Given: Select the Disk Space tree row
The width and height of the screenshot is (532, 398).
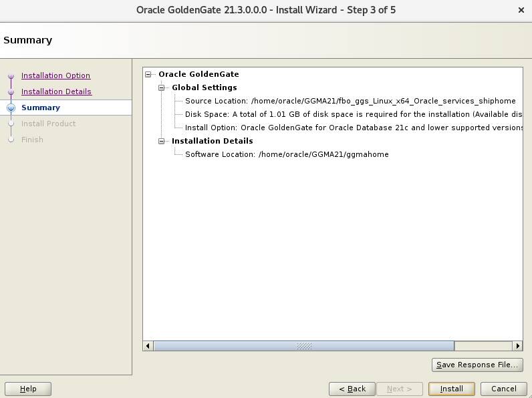Looking at the screenshot, I should click(x=354, y=114).
